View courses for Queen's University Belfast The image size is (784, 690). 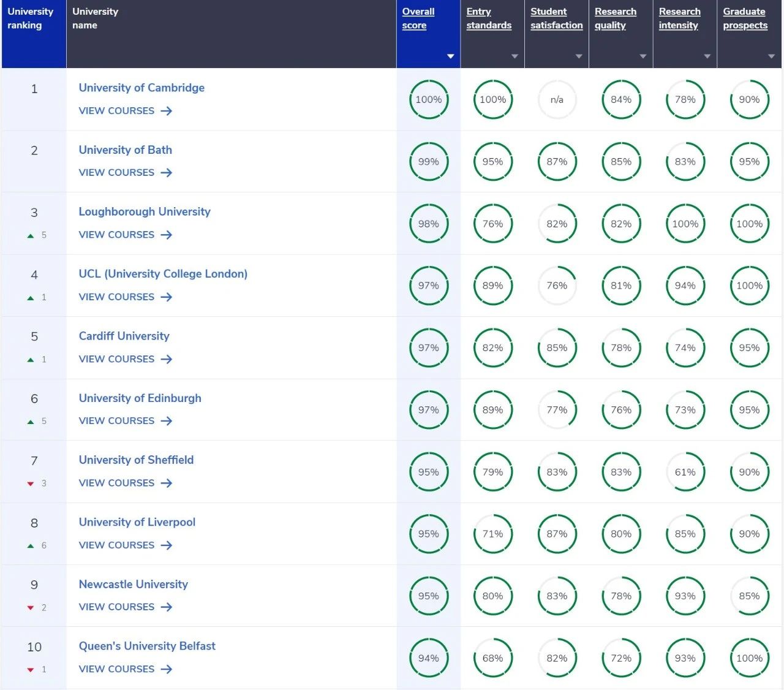(116, 669)
